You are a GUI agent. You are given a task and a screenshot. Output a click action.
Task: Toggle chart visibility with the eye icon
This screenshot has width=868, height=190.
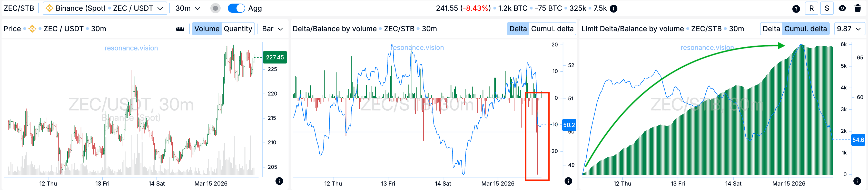tap(842, 8)
